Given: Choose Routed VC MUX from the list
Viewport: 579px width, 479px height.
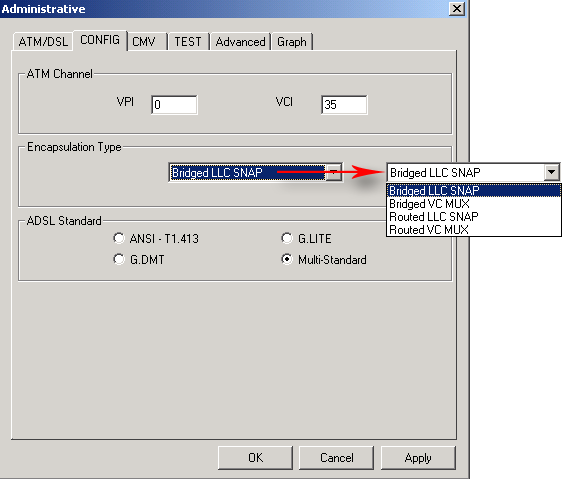Looking at the screenshot, I should pos(474,230).
